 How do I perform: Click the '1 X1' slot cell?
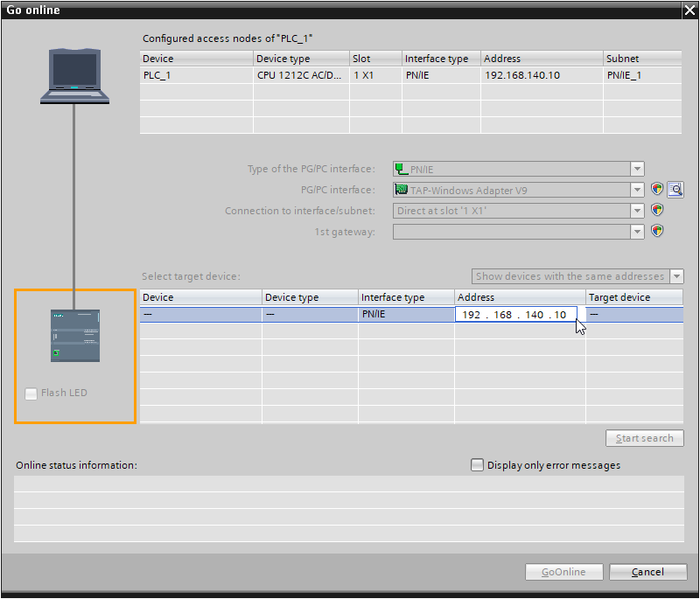pyautogui.click(x=375, y=75)
